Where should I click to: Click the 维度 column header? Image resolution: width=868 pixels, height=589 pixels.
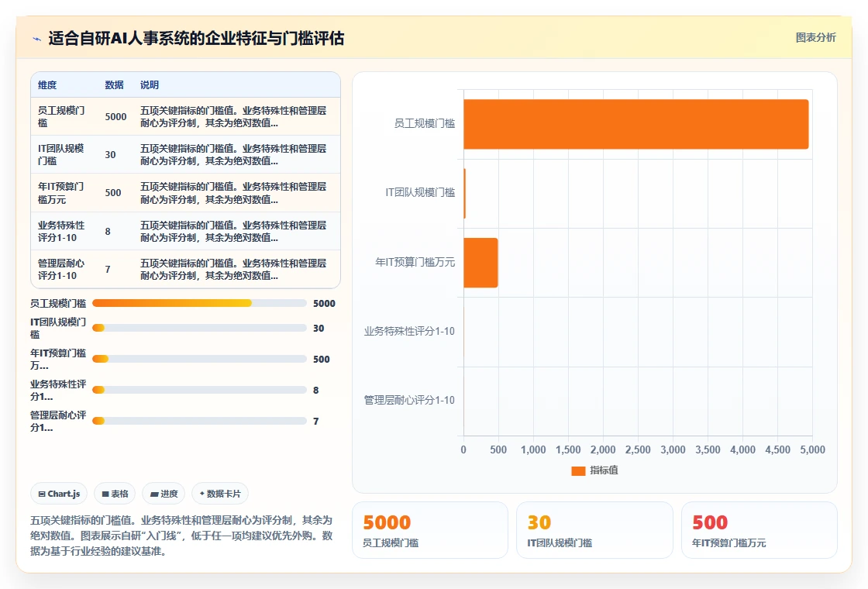click(x=47, y=85)
